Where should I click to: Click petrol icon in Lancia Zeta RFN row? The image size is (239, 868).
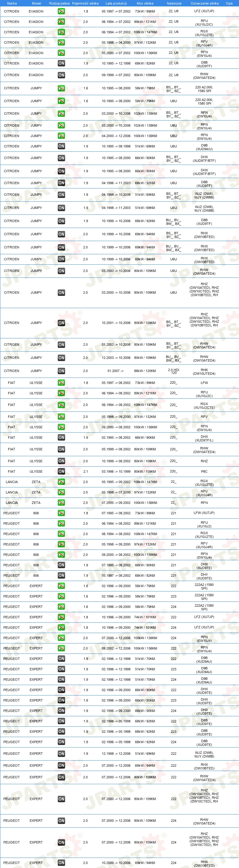pyautogui.click(x=61, y=503)
